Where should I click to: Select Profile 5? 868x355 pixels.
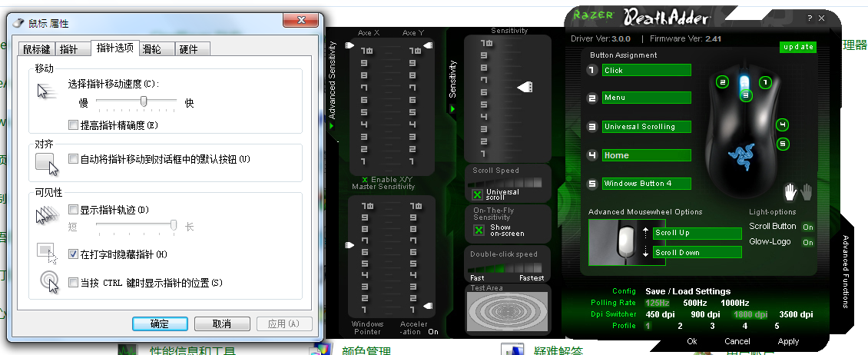tap(777, 327)
